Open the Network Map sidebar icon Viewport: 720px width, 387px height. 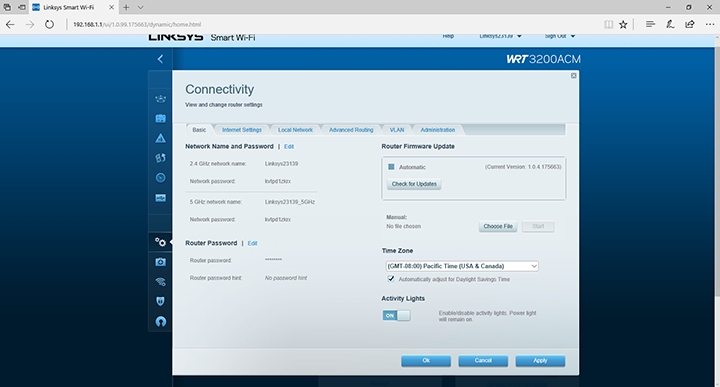click(x=160, y=99)
